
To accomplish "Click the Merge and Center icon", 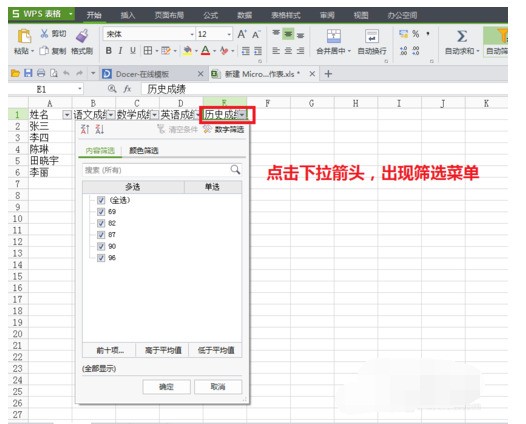I will pos(333,36).
